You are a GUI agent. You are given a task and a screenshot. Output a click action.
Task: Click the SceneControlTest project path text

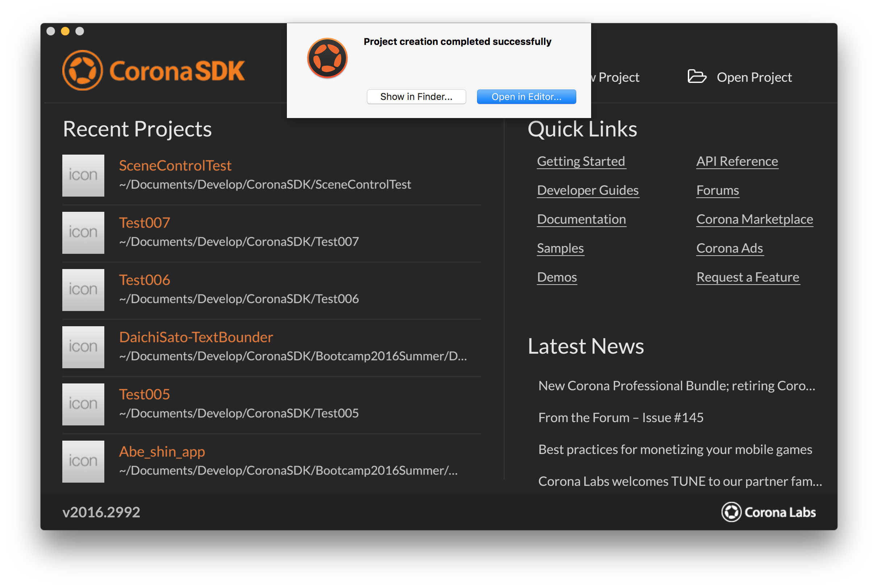[265, 185]
